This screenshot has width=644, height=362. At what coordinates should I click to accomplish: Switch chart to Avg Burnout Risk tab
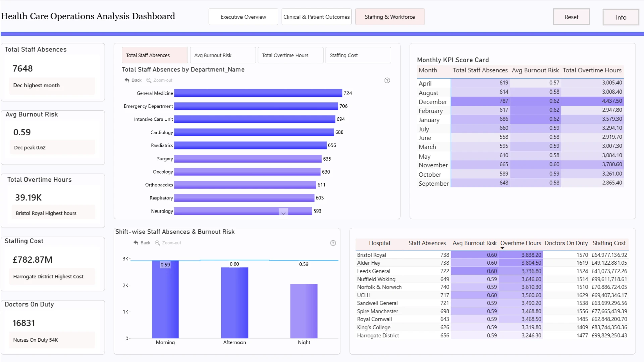point(222,55)
